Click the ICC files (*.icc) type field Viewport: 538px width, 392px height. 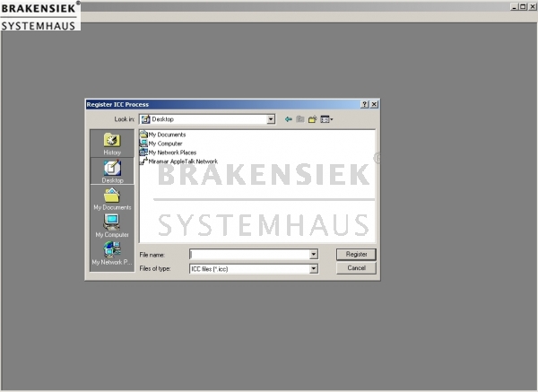[x=254, y=269]
